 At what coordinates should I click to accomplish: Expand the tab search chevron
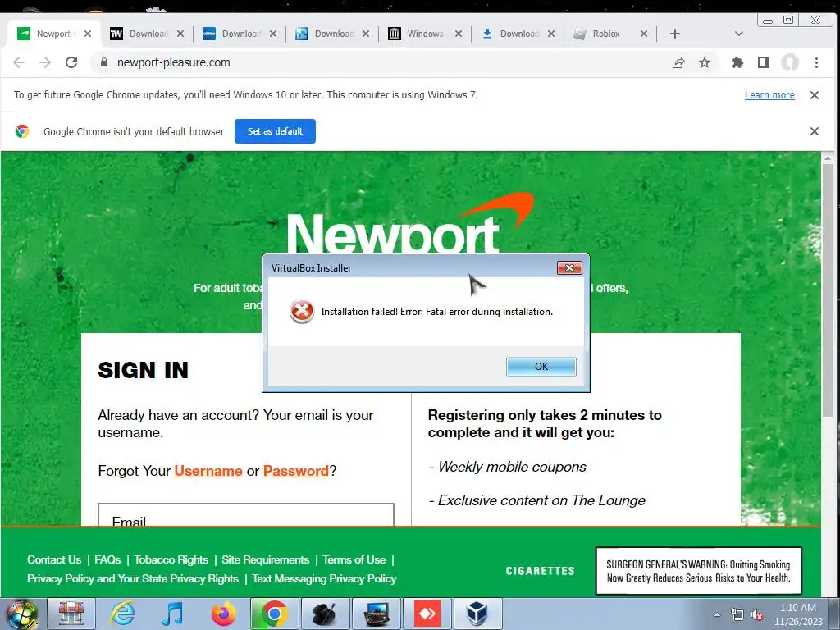tap(739, 34)
